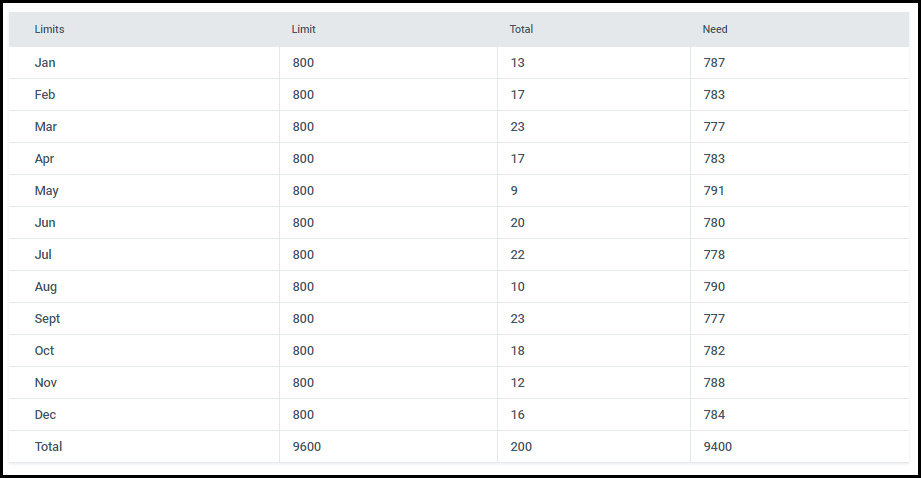Click the Jun need value 780
The width and height of the screenshot is (921, 478).
(x=714, y=223)
